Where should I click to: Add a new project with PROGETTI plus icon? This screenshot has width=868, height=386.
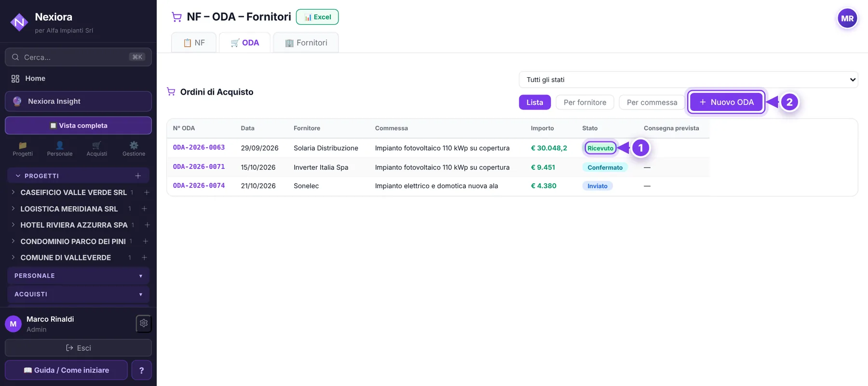pyautogui.click(x=138, y=176)
